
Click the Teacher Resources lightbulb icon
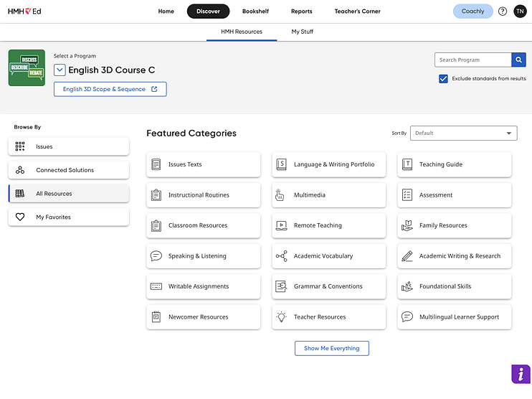coord(281,316)
